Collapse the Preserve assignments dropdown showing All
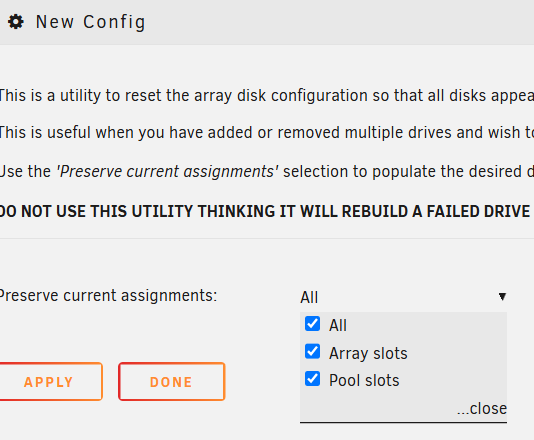 [x=403, y=297]
